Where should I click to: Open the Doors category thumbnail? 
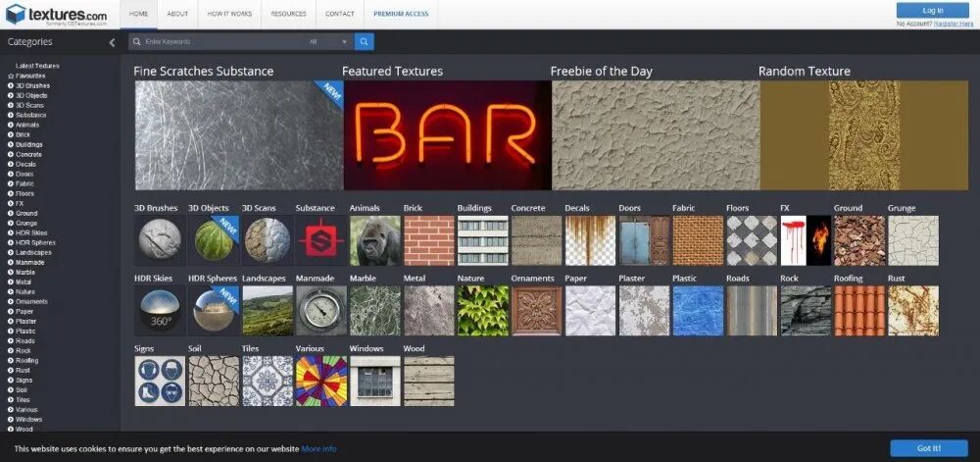(x=645, y=240)
